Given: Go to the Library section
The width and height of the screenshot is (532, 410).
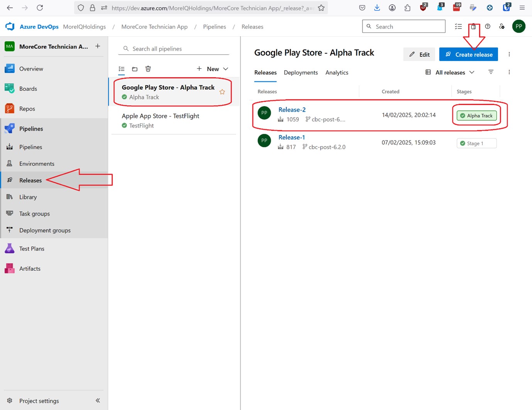Looking at the screenshot, I should (27, 197).
